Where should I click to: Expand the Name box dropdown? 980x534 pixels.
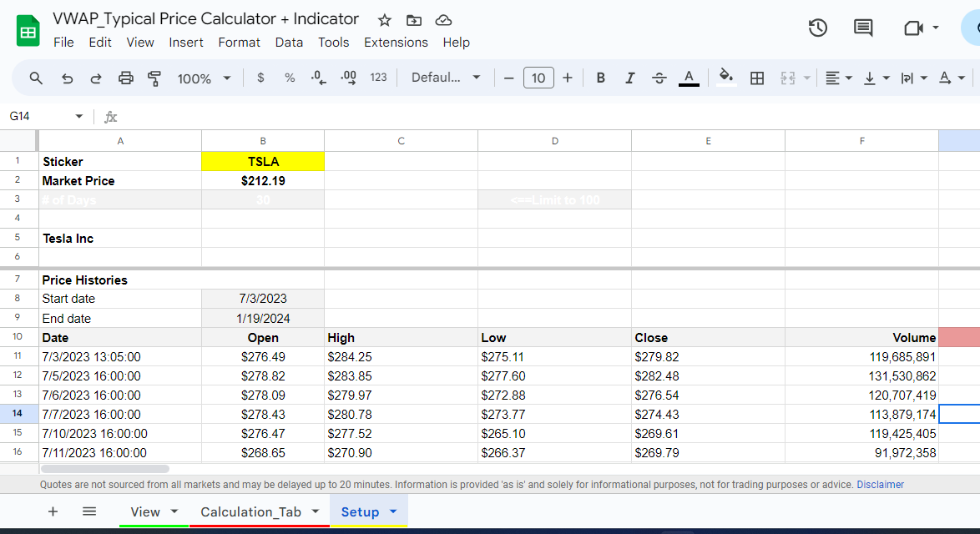pyautogui.click(x=78, y=116)
